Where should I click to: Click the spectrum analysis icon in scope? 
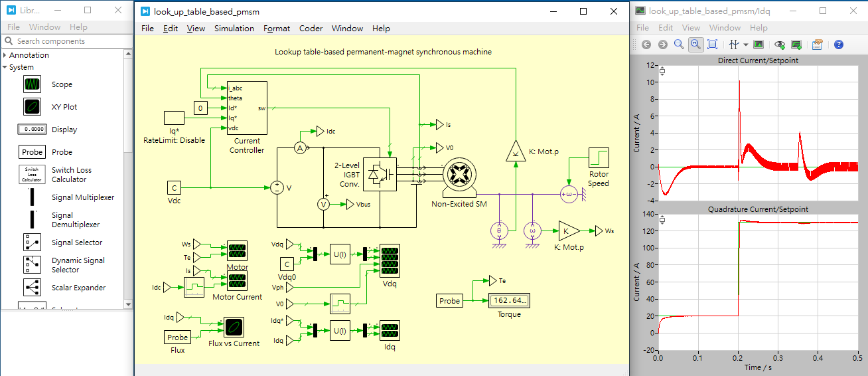pos(759,45)
